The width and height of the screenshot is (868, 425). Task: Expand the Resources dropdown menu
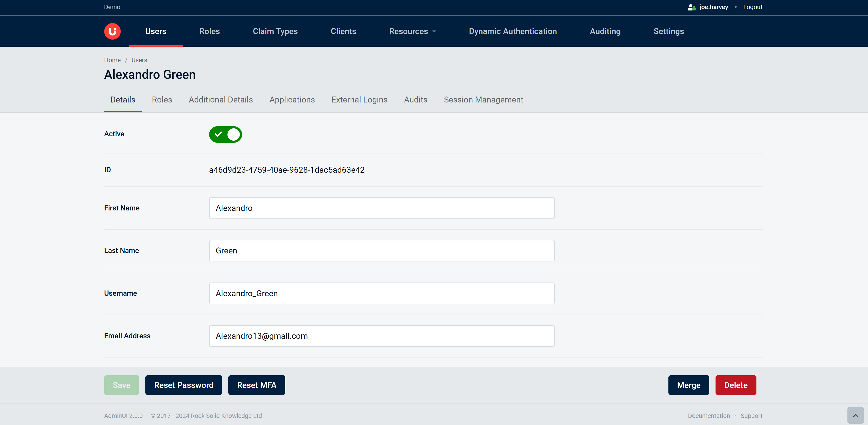tap(412, 31)
